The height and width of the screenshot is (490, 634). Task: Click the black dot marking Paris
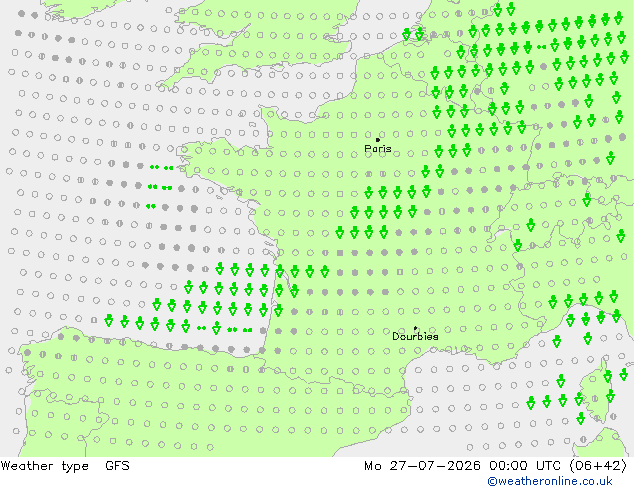tap(378, 140)
